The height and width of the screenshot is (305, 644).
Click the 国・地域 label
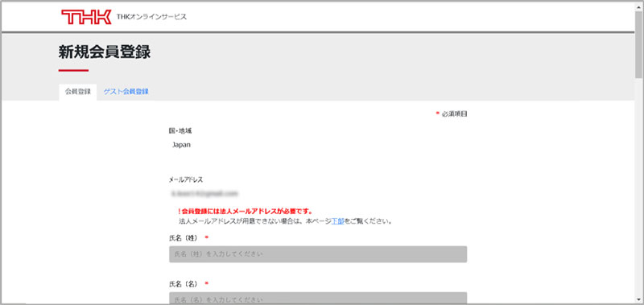[180, 131]
